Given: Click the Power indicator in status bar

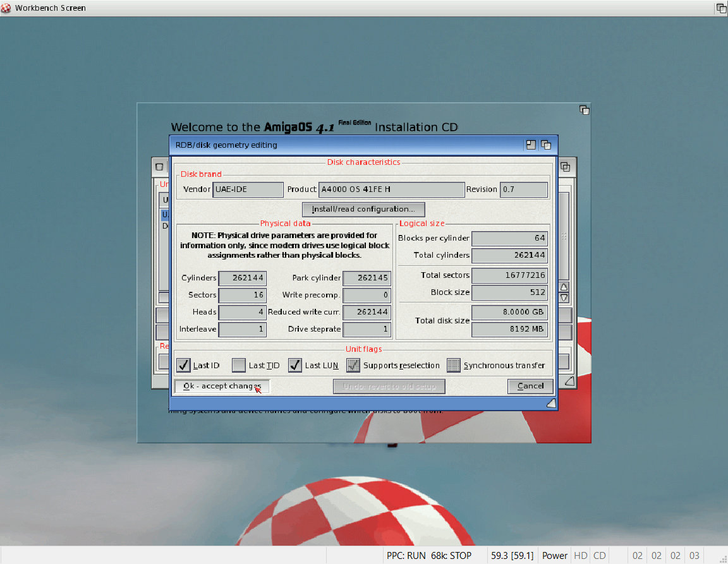Looking at the screenshot, I should coord(555,556).
